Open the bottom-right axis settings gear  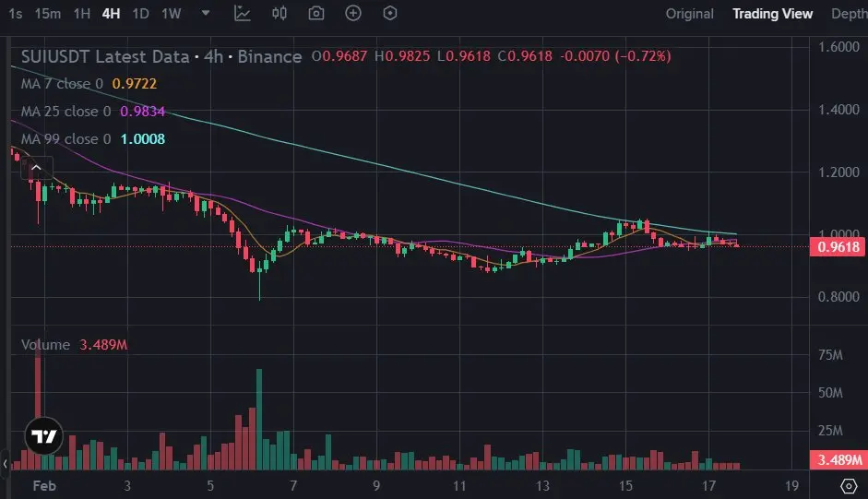pyautogui.click(x=849, y=486)
